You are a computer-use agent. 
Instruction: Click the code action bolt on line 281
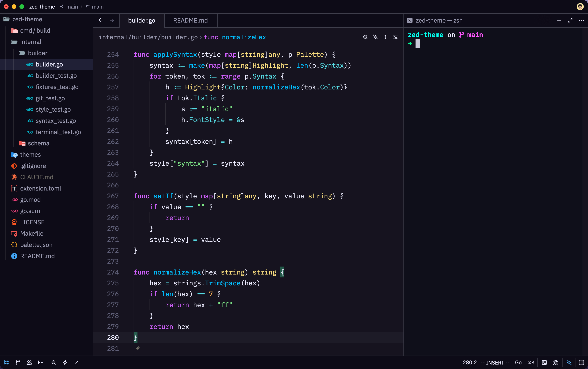138,348
